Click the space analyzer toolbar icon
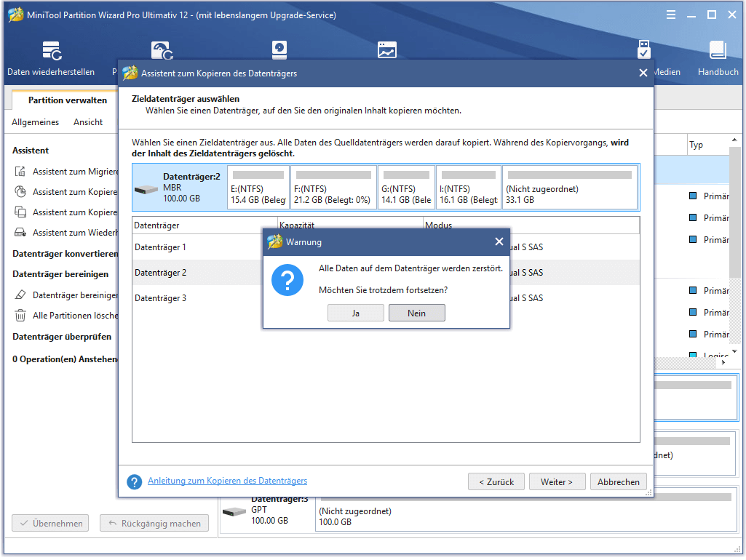The width and height of the screenshot is (746, 560). [387, 50]
